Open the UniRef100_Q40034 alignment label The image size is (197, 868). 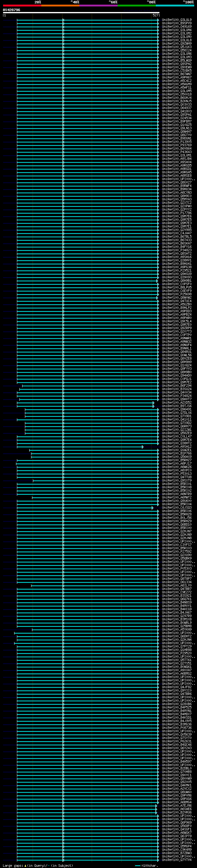coord(177,393)
